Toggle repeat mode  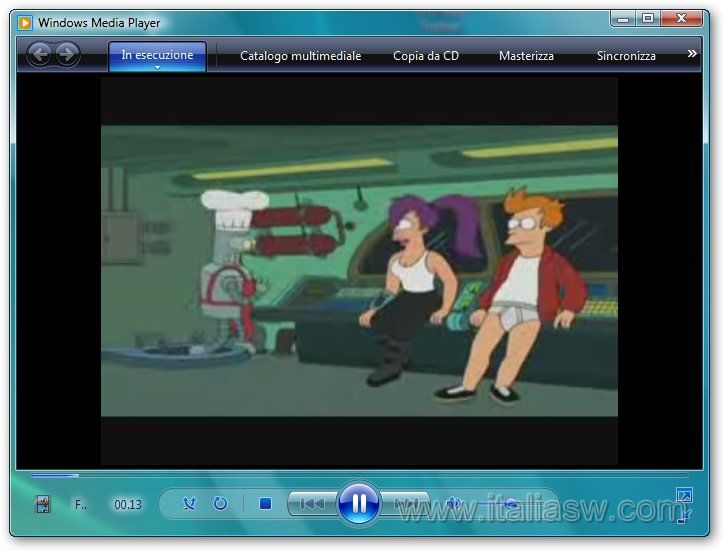coord(220,503)
